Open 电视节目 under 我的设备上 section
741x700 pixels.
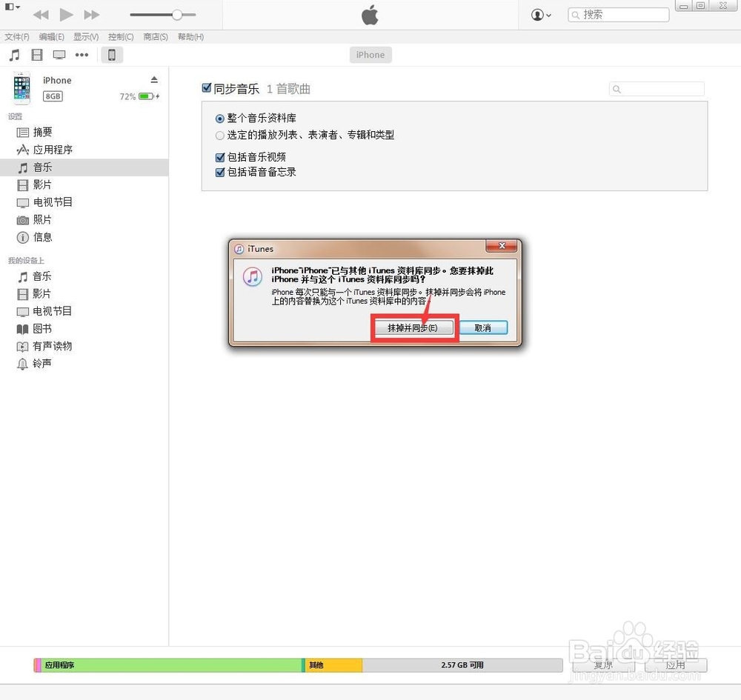pos(84,311)
